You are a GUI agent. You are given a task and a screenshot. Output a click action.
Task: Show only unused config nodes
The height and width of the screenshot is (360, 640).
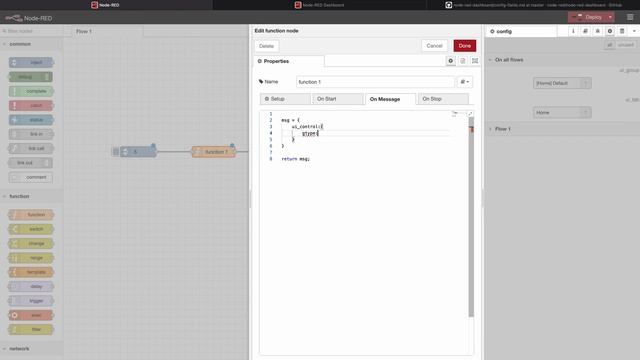(626, 45)
